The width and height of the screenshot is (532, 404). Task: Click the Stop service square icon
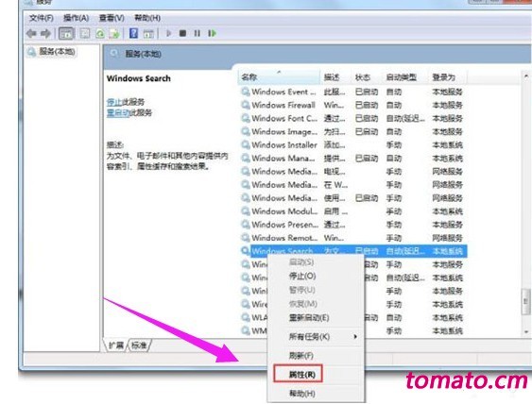point(182,33)
